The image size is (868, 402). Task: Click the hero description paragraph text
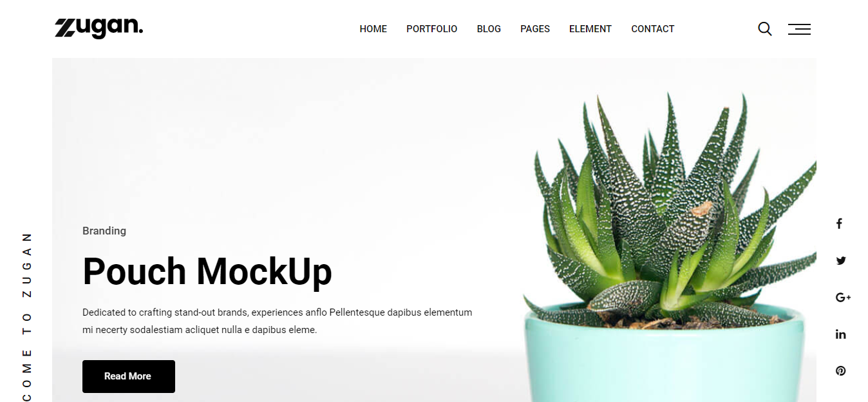coord(278,321)
